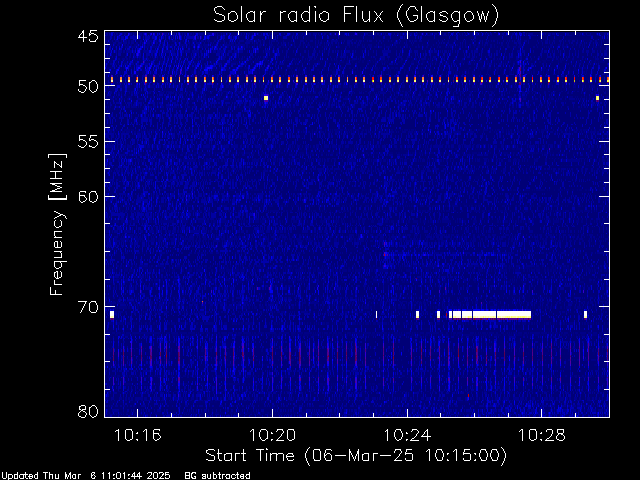Click the 10:28 time tick label
Image resolution: width=640 pixels, height=480 pixels.
click(x=542, y=435)
